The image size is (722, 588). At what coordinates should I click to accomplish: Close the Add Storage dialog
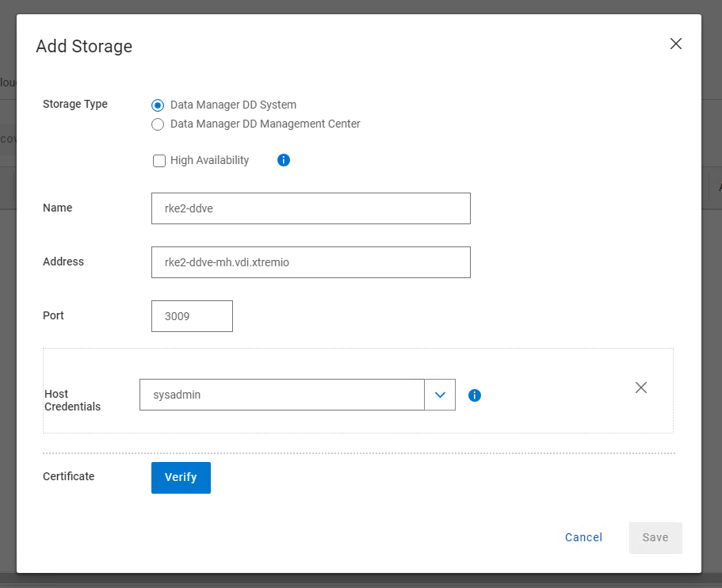(x=676, y=44)
